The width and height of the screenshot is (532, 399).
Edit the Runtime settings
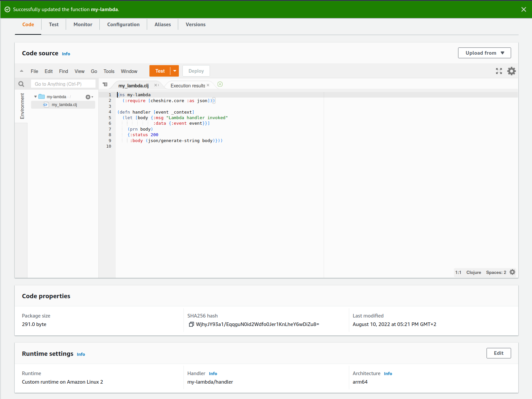pyautogui.click(x=498, y=353)
